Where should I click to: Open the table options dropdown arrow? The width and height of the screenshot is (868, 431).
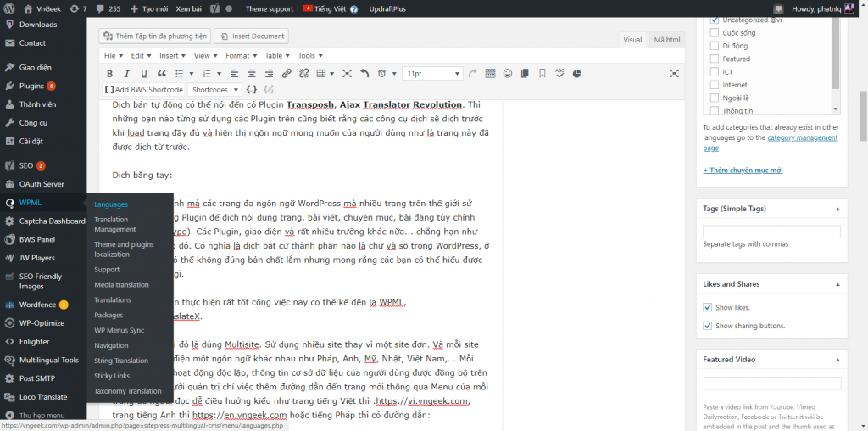332,73
